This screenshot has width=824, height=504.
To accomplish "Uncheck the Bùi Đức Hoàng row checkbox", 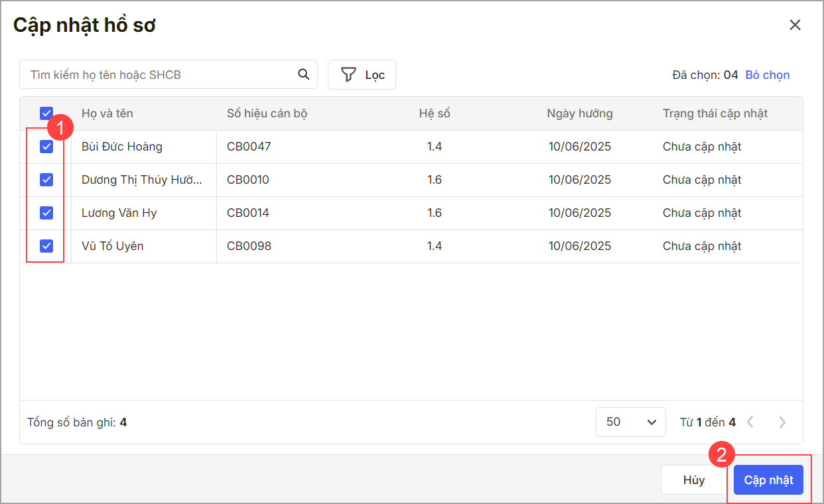I will [x=46, y=147].
